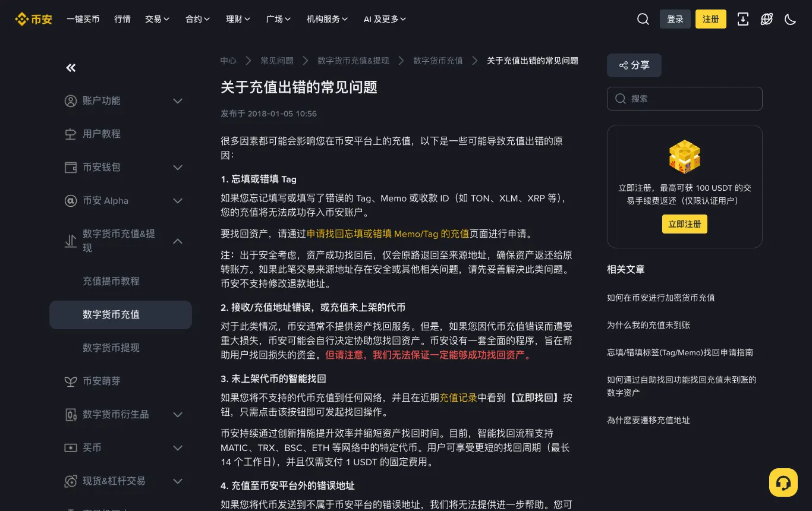Click the 数字货币衍生品 icon
The width and height of the screenshot is (812, 511).
point(71,415)
